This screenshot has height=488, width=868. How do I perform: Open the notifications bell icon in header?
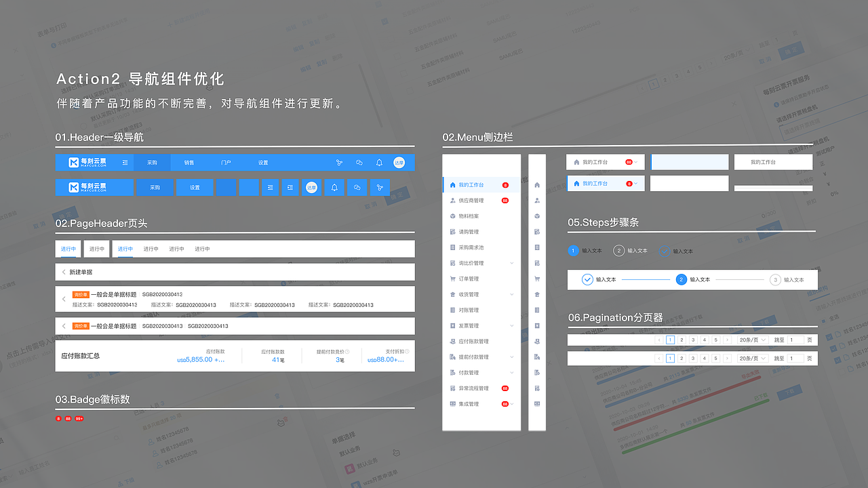coord(379,163)
